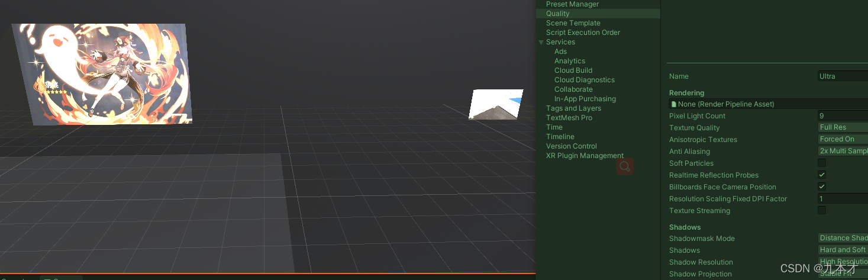The image size is (868, 280).
Task: Open the Analytics service settings
Action: pyautogui.click(x=570, y=61)
